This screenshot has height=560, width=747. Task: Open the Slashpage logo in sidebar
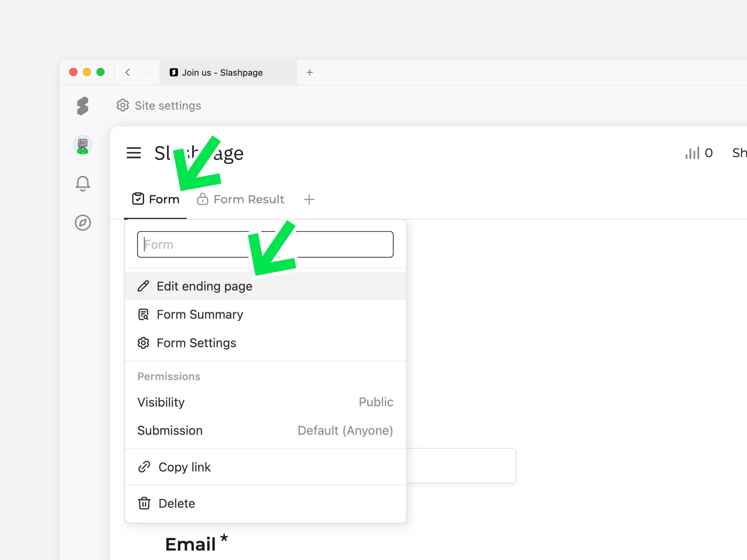click(x=82, y=106)
